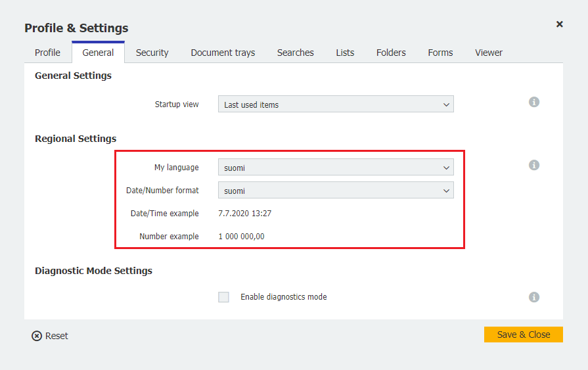Open the Security tab

(x=152, y=53)
